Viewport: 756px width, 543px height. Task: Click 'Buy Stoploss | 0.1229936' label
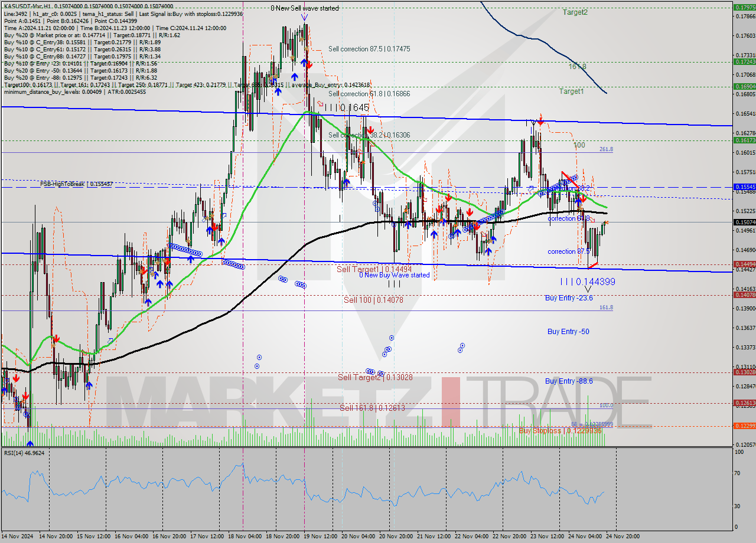pyautogui.click(x=560, y=430)
